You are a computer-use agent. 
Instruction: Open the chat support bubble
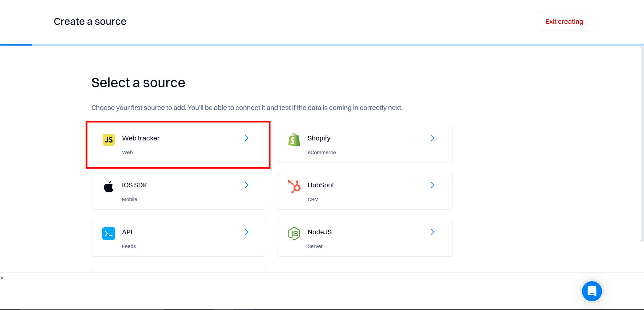click(592, 291)
